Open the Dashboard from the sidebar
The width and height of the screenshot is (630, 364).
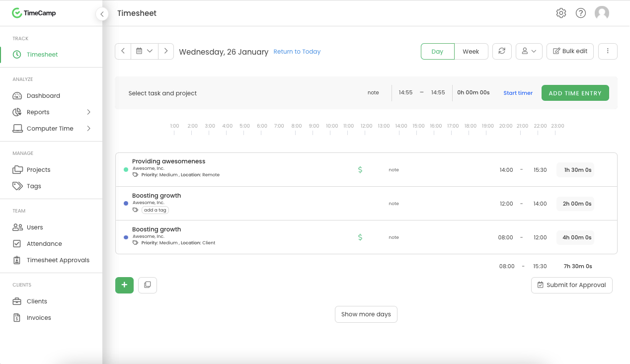[x=44, y=95]
